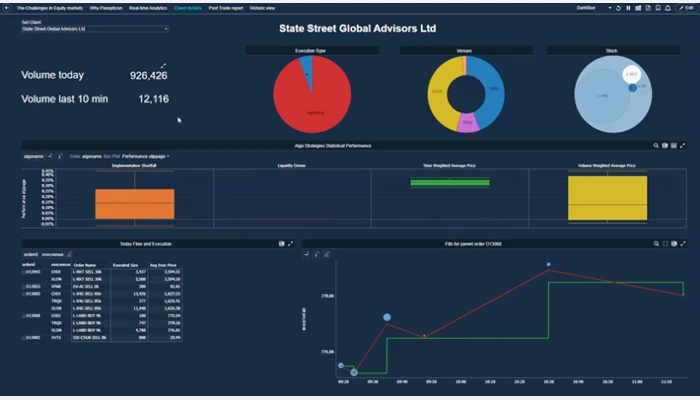Click the Avg Exec Price column header
Viewport: 700px width, 400px height.
click(163, 265)
